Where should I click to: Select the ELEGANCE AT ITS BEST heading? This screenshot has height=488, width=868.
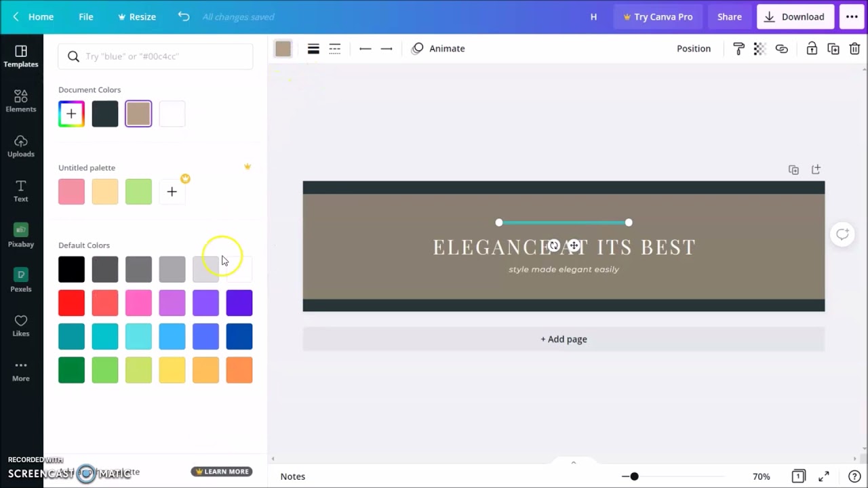(564, 247)
